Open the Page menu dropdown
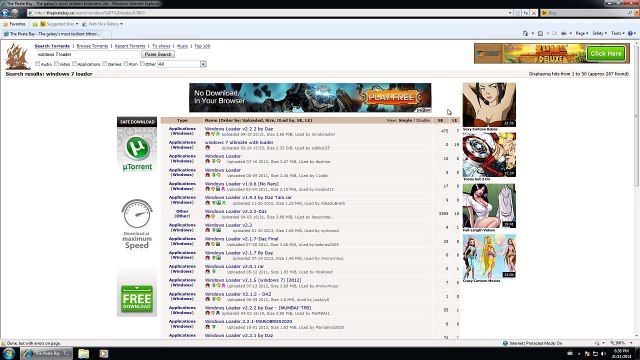640x360 pixels. [x=582, y=33]
